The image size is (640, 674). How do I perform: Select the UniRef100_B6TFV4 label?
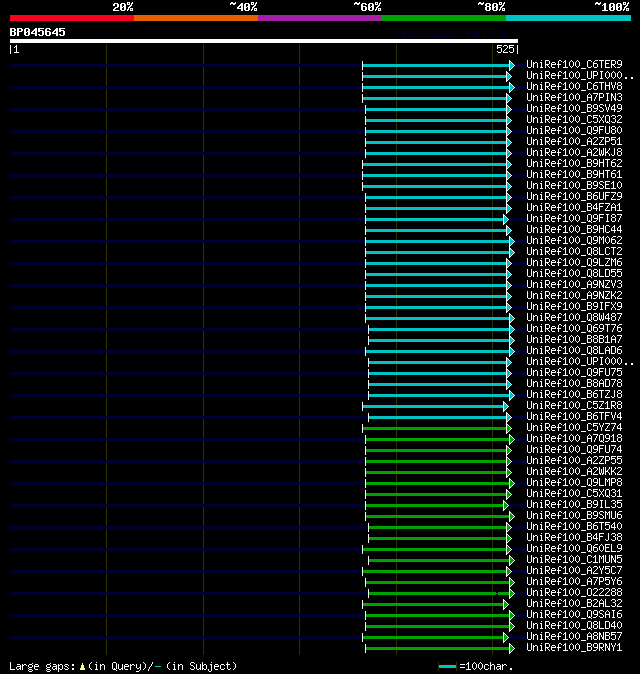(574, 417)
